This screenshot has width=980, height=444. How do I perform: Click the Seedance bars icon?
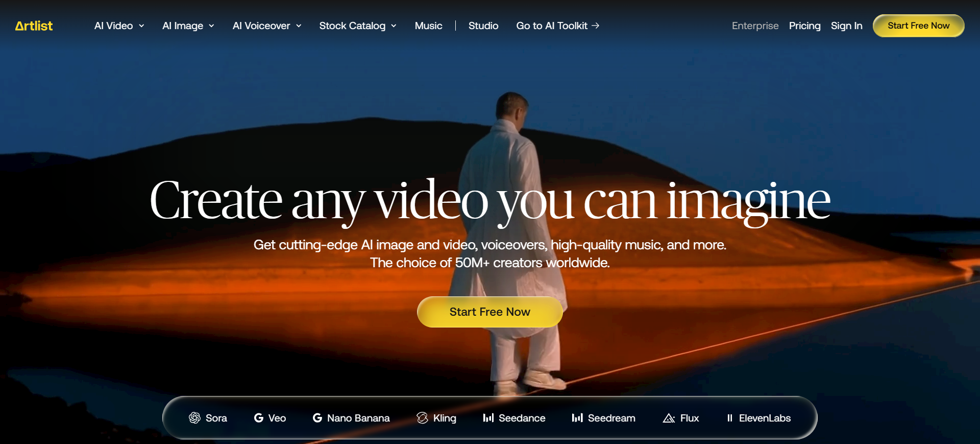click(488, 418)
